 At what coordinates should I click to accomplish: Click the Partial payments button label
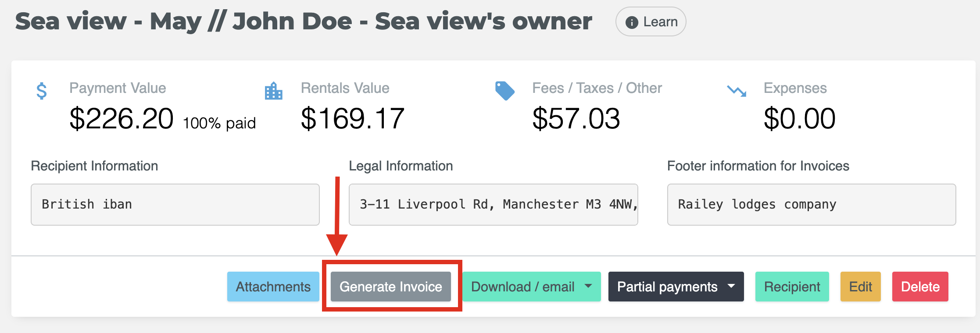pos(667,287)
